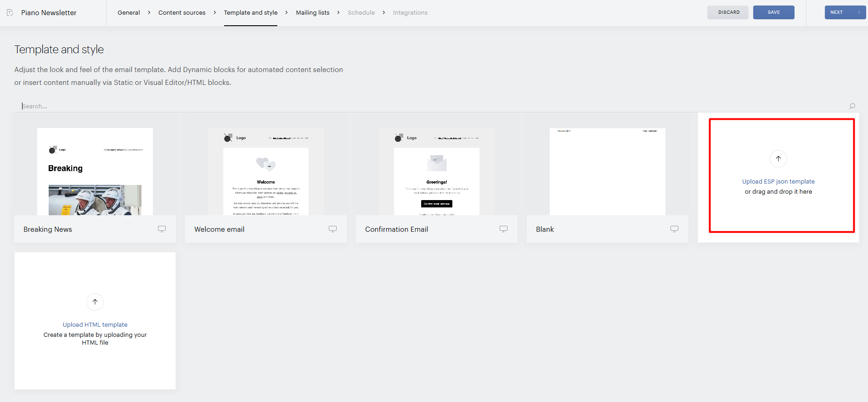Image resolution: width=868 pixels, height=402 pixels.
Task: Focus the template search field
Action: tap(432, 106)
